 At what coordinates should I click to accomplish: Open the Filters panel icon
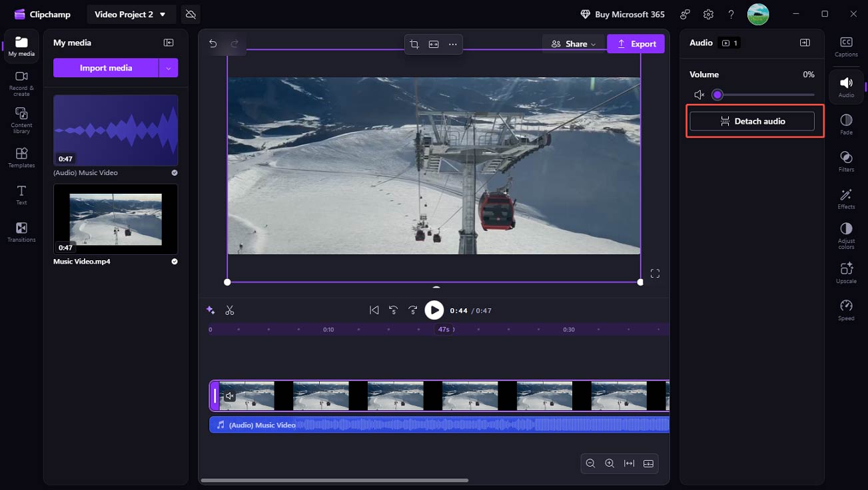point(846,161)
